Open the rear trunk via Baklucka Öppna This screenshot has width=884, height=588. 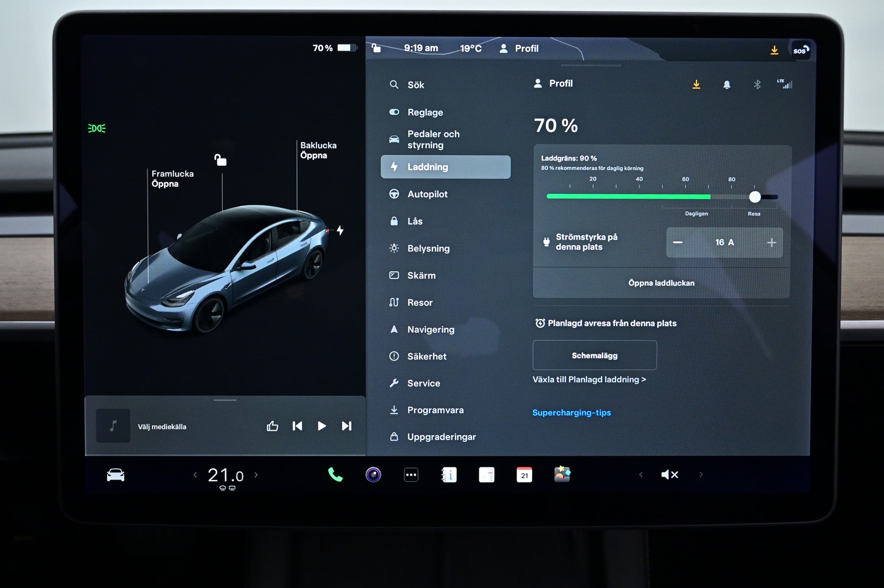pos(318,150)
